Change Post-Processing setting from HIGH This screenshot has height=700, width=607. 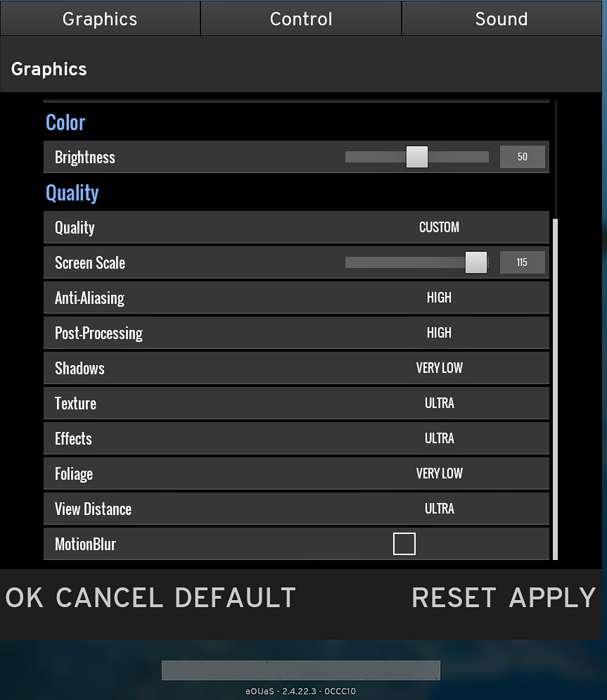(439, 333)
